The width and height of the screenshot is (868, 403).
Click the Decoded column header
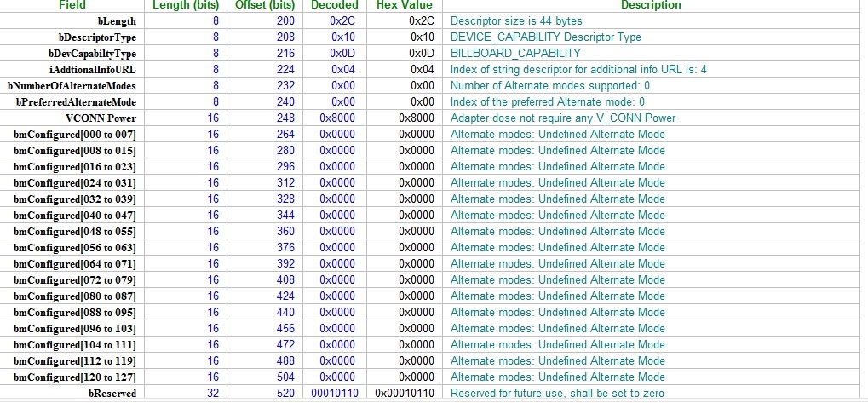click(x=335, y=5)
